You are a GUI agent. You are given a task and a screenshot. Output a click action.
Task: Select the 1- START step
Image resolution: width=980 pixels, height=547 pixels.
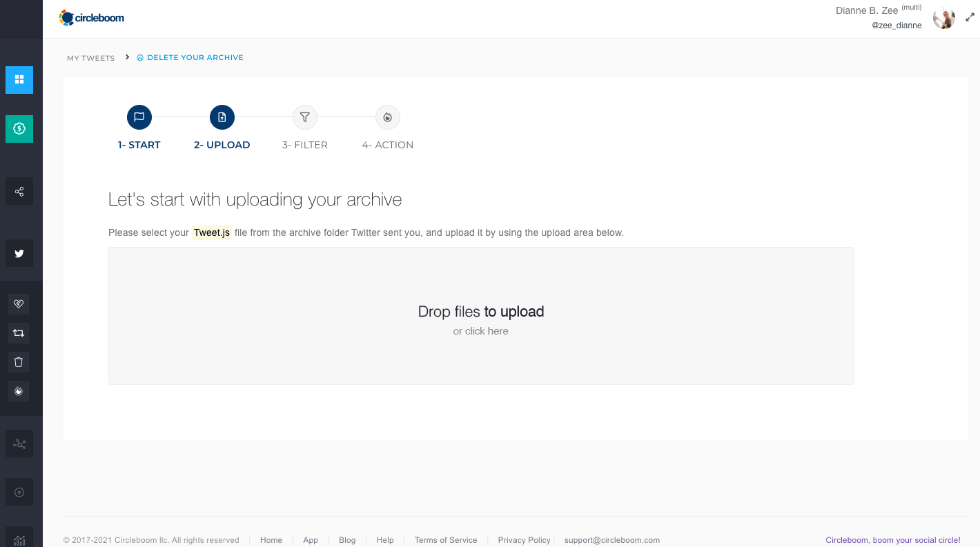tap(139, 117)
